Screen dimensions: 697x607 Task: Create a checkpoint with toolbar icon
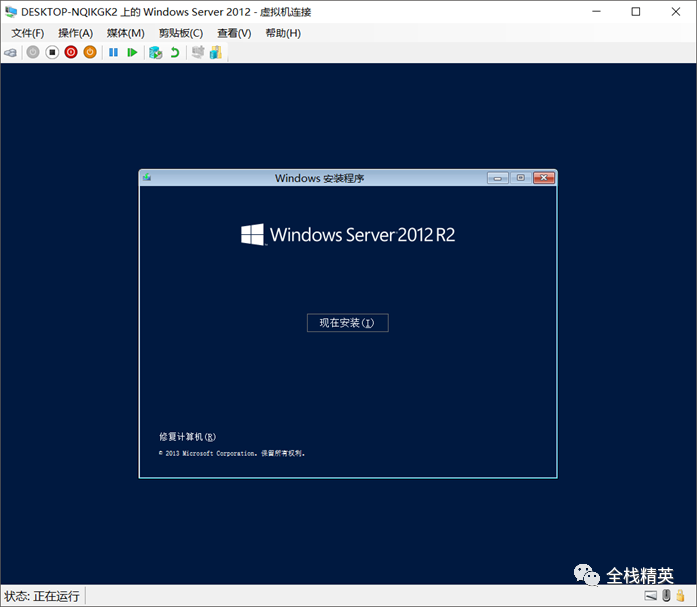155,52
